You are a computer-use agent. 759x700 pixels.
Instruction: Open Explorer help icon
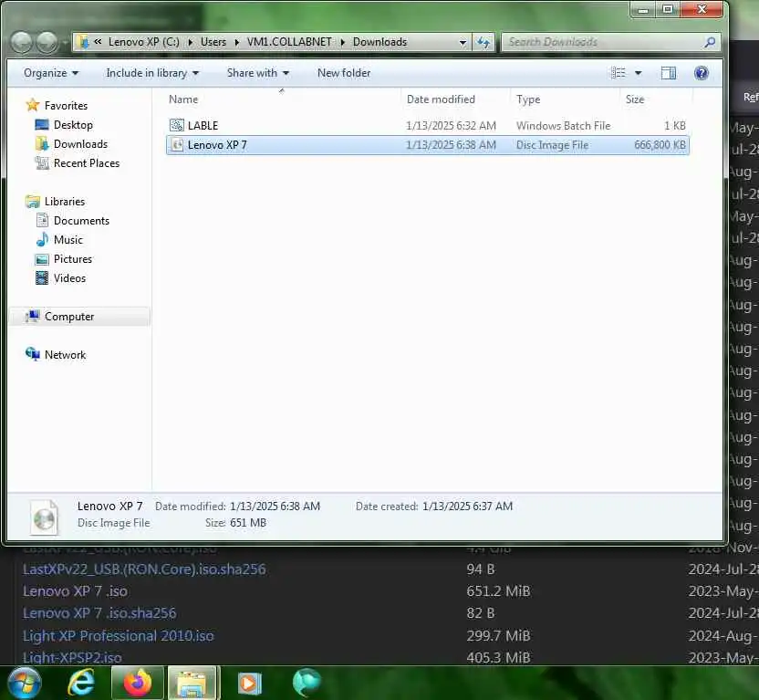pos(701,73)
